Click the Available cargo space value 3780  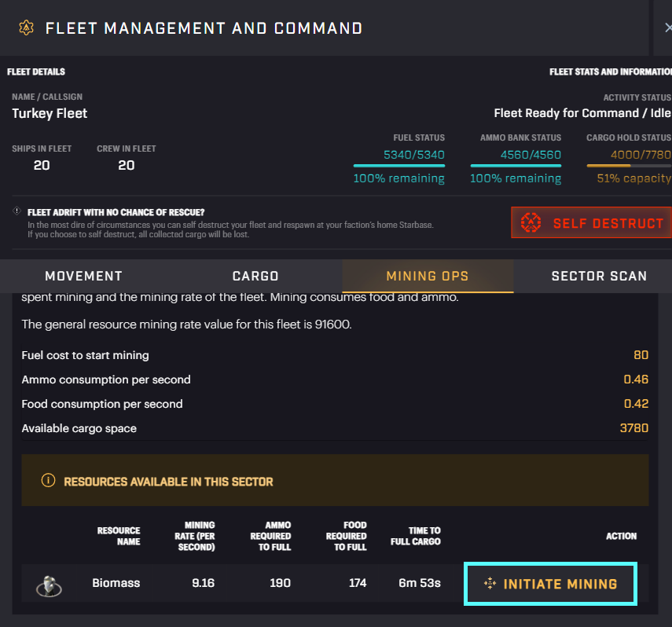coord(633,428)
